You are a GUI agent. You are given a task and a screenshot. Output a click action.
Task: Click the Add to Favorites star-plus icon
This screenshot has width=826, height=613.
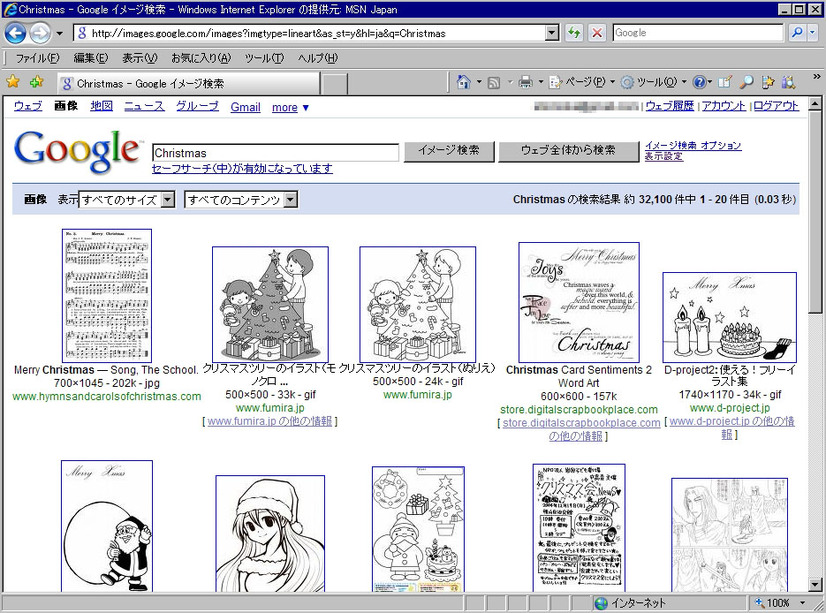pyautogui.click(x=37, y=82)
